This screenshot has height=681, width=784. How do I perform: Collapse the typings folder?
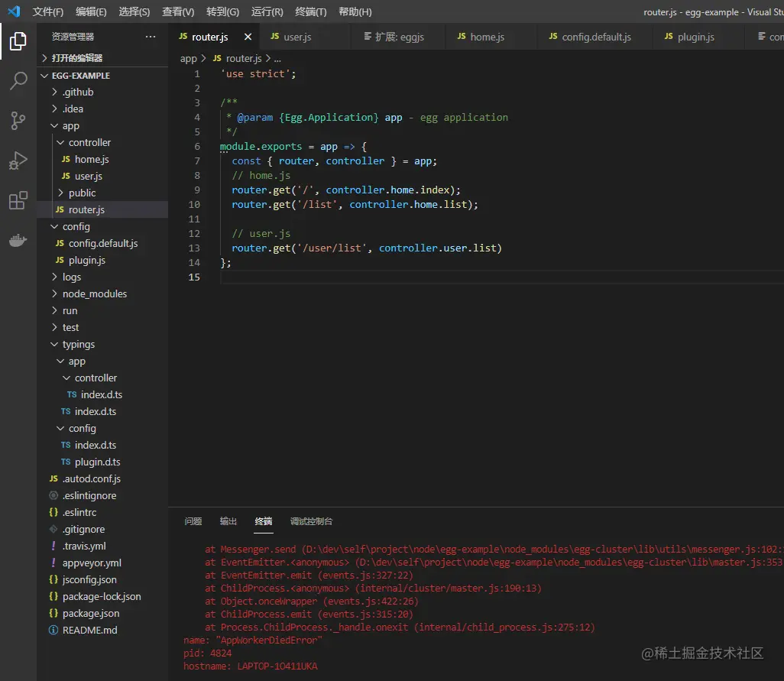click(78, 344)
